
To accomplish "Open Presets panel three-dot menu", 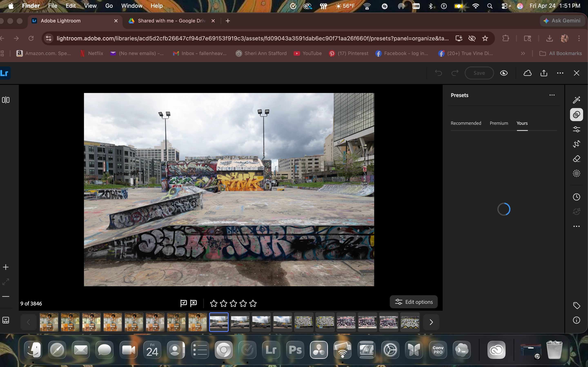I will point(552,95).
